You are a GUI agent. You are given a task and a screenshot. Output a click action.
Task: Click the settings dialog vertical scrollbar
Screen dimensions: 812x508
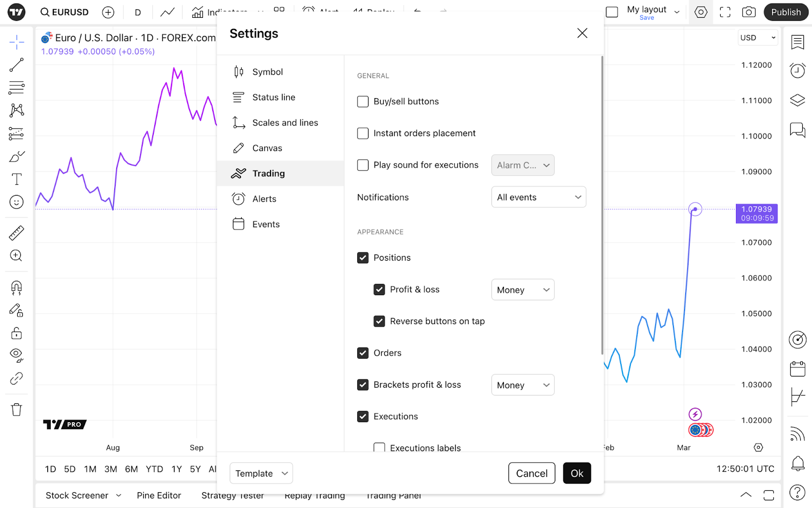602,203
